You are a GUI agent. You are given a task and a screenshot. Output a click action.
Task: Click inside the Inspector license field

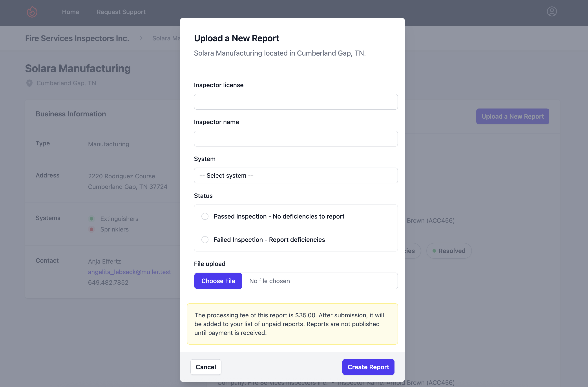coord(296,101)
